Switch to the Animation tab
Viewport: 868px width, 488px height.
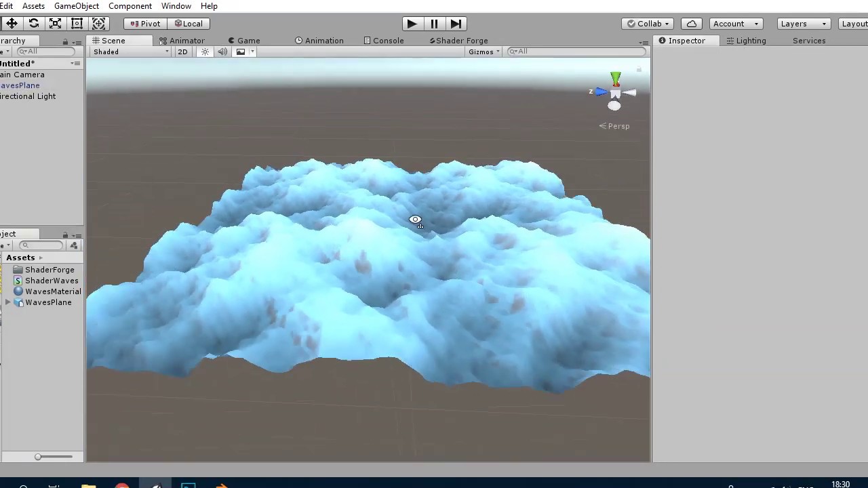pos(319,41)
